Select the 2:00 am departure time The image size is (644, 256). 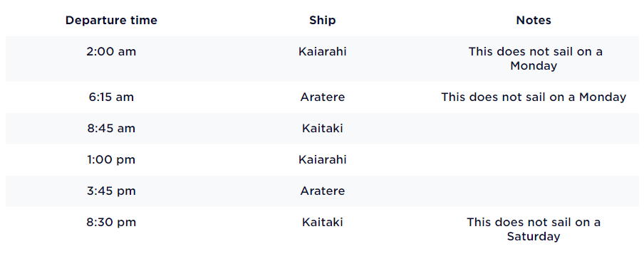[x=111, y=52]
